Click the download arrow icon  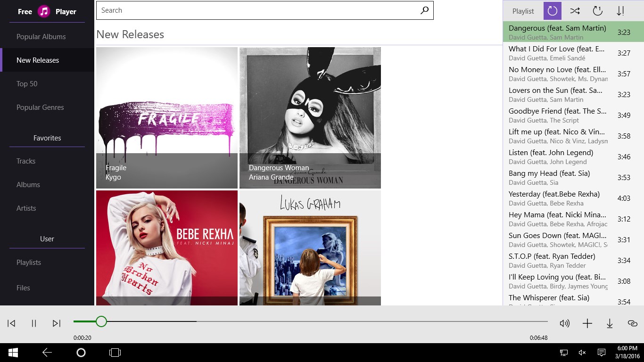[610, 323]
